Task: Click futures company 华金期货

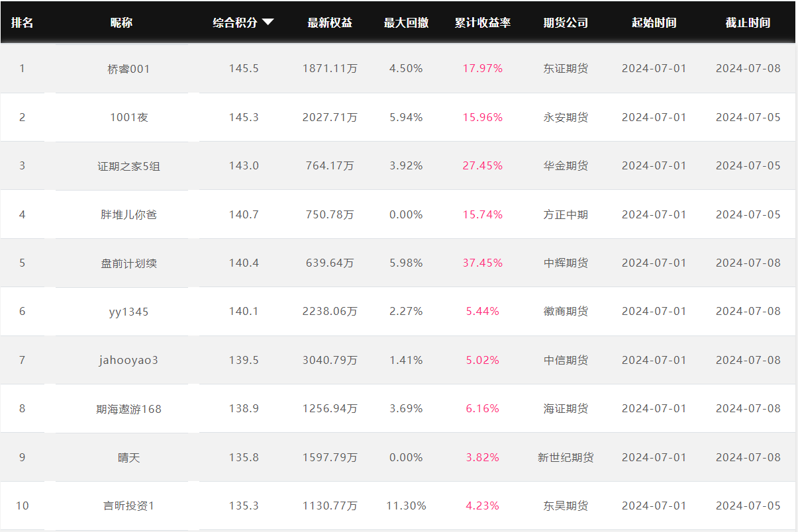Action: pos(566,165)
